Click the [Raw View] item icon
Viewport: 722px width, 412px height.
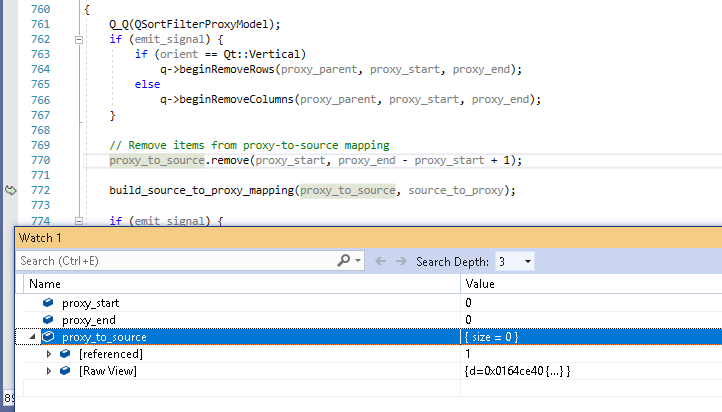point(65,371)
